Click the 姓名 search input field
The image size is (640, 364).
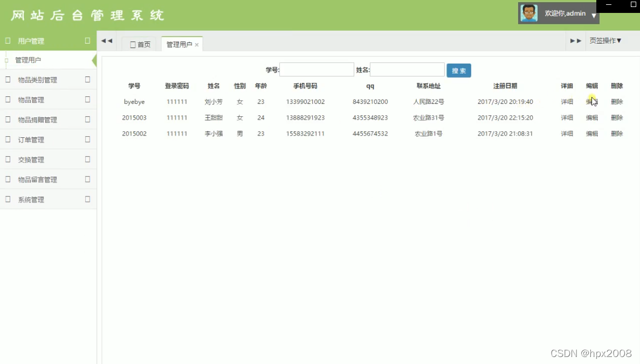click(407, 69)
